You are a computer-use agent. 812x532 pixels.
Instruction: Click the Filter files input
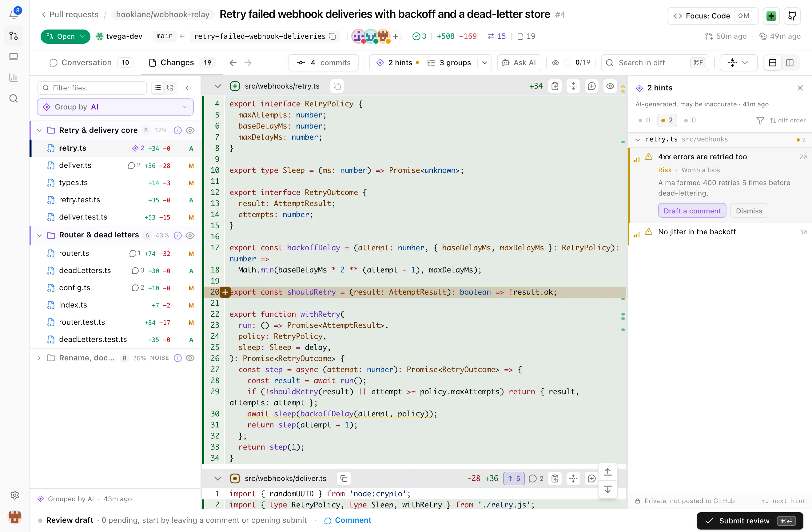[x=92, y=88]
